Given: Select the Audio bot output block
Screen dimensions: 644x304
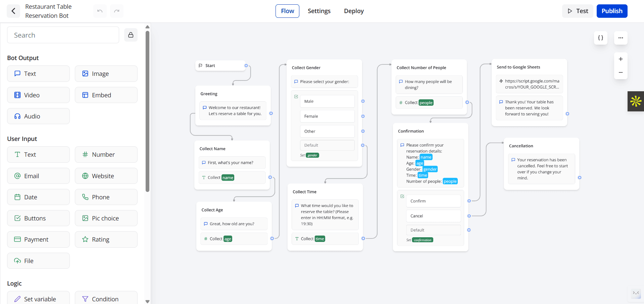Looking at the screenshot, I should (x=38, y=116).
